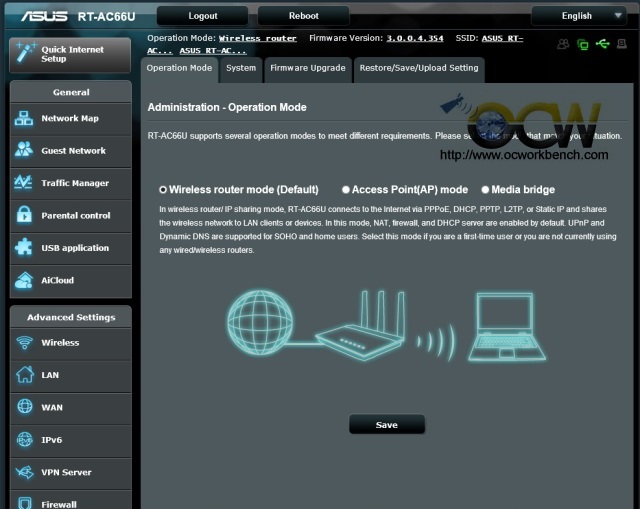Click the LAN house icon

tap(24, 375)
